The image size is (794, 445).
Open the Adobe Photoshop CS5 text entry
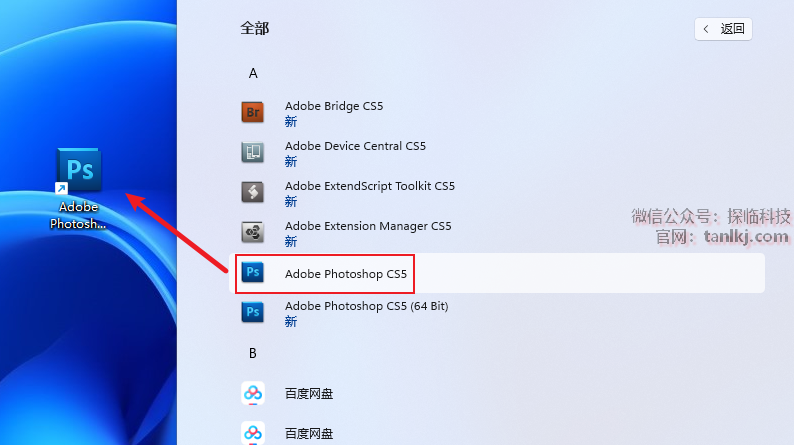pos(346,273)
